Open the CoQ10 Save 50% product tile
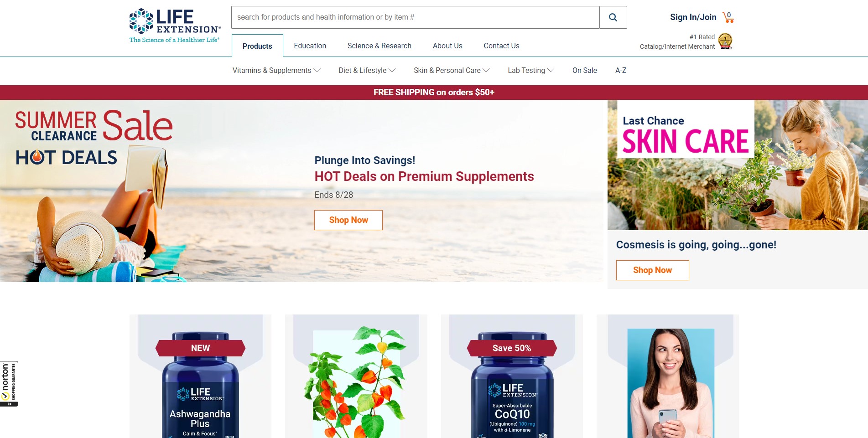 (512, 376)
